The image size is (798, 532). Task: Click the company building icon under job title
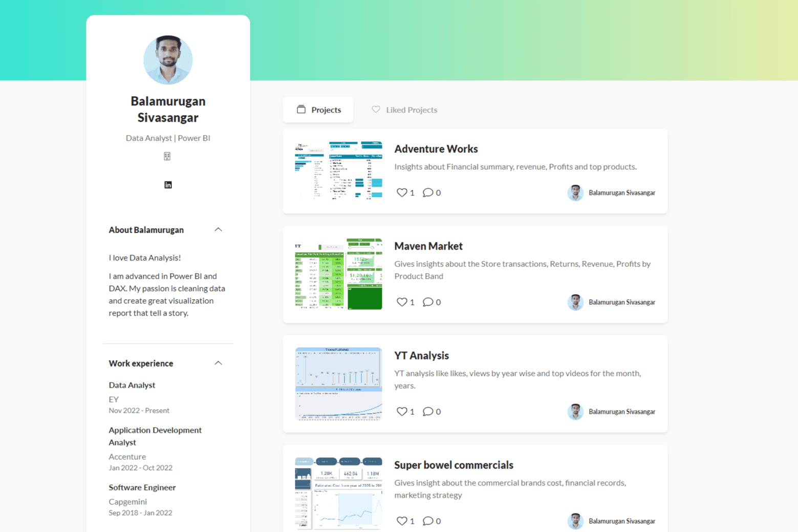click(167, 156)
